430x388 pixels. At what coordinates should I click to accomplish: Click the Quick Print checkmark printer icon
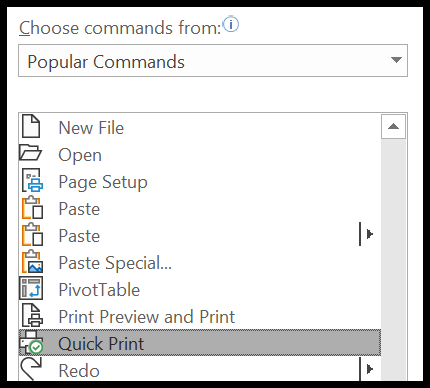[x=32, y=342]
